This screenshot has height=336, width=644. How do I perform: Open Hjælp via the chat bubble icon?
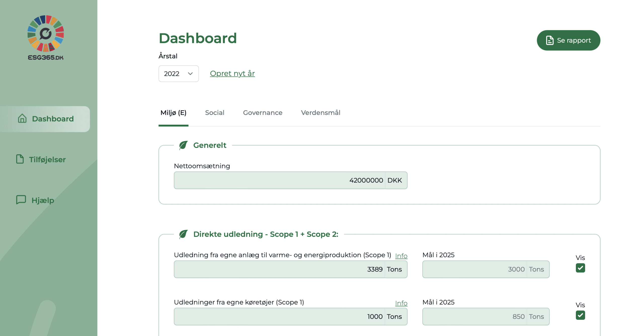21,200
